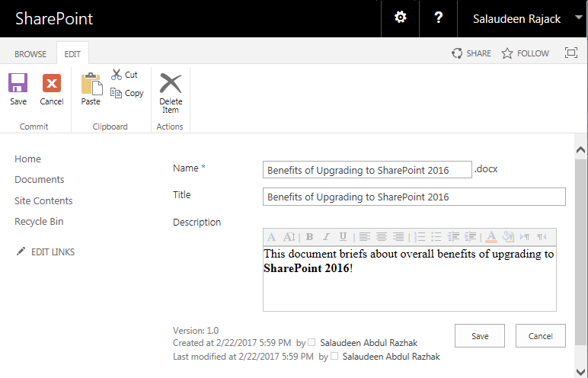Image resolution: width=588 pixels, height=378 pixels.
Task: Select the EDIT ribbon tab
Action: (72, 54)
